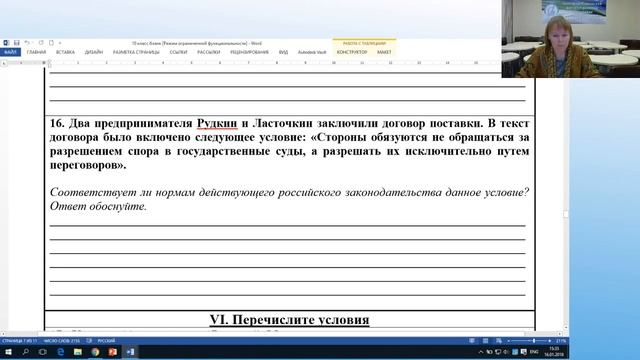This screenshot has width=640, height=360.
Task: Open the ВИД ribbon tab
Action: [283, 52]
